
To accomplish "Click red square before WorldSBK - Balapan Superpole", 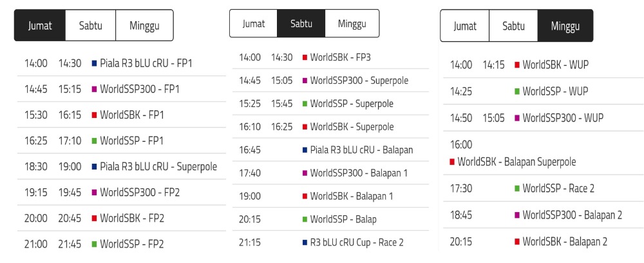I will pos(452,162).
